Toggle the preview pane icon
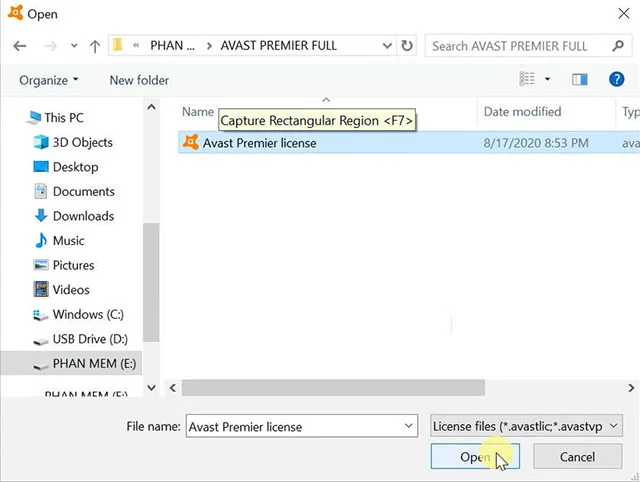Image resolution: width=640 pixels, height=482 pixels. click(x=580, y=79)
